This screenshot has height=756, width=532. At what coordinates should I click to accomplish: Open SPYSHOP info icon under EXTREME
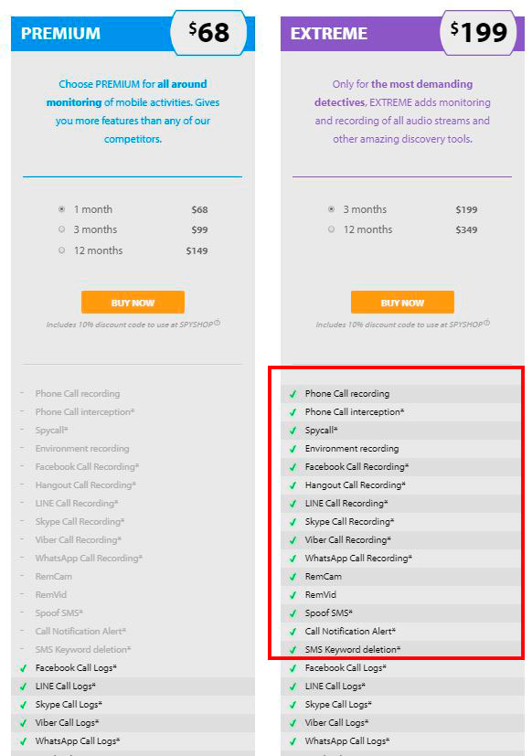click(x=486, y=323)
